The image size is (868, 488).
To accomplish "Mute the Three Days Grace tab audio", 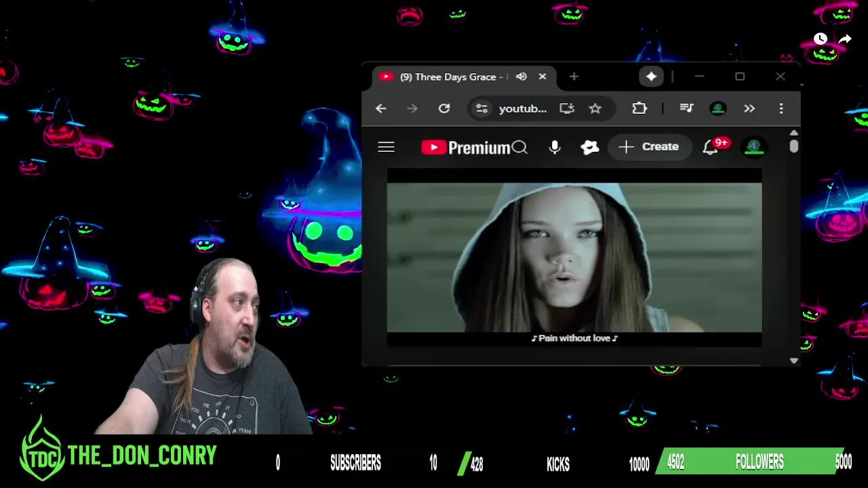I will (x=521, y=77).
